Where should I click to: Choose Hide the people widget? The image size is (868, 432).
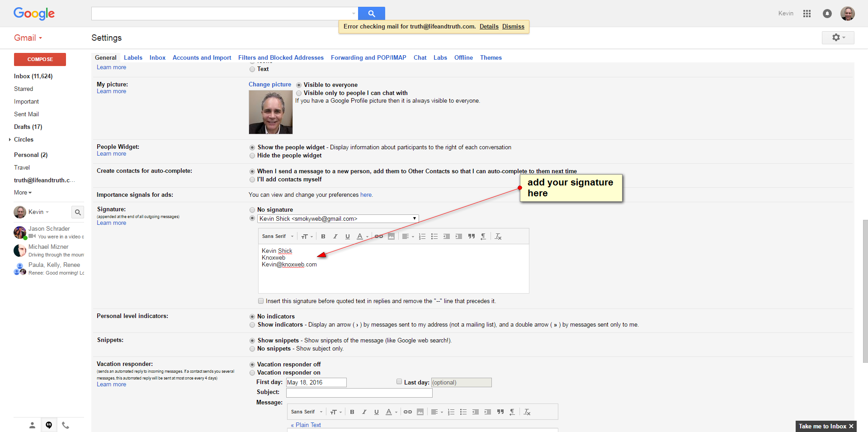252,156
